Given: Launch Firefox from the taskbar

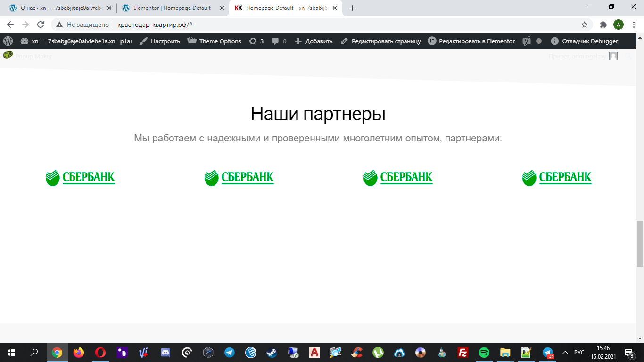Looking at the screenshot, I should (x=79, y=353).
